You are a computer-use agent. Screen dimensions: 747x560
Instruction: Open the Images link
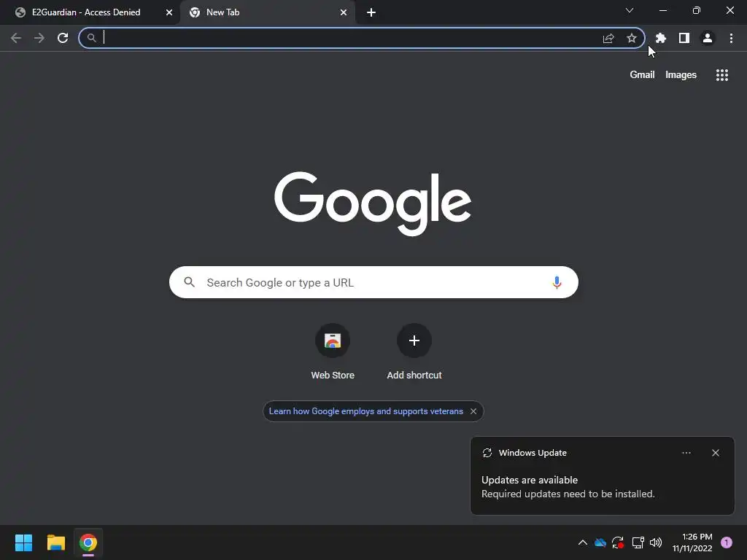click(x=681, y=75)
